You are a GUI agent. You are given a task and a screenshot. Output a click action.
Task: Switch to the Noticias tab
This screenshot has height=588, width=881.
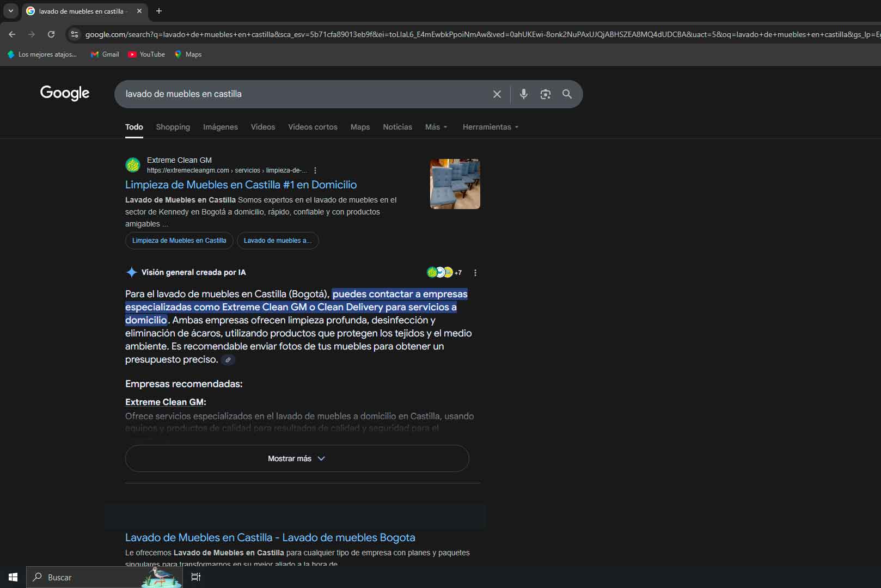[397, 127]
